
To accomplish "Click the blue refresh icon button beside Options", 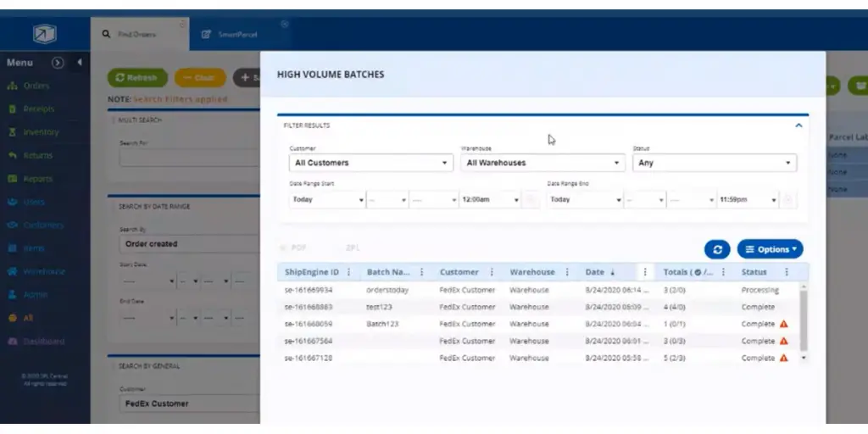I will (x=717, y=249).
